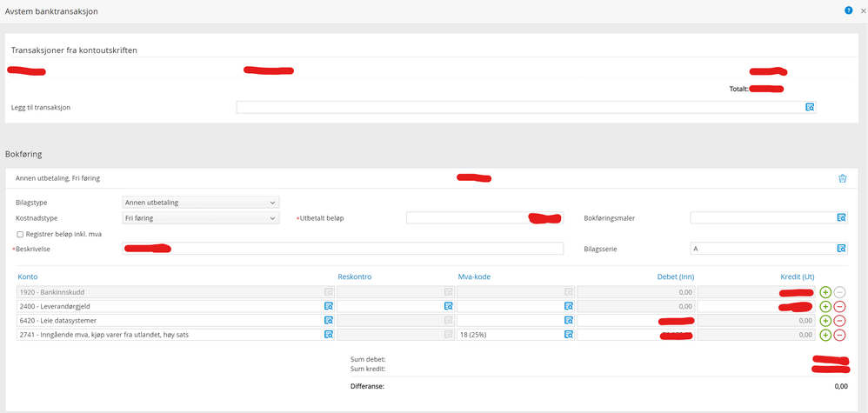This screenshot has height=413, width=868.
Task: Open Reskontro lookup for Leverandørgjeld row
Action: click(x=449, y=305)
